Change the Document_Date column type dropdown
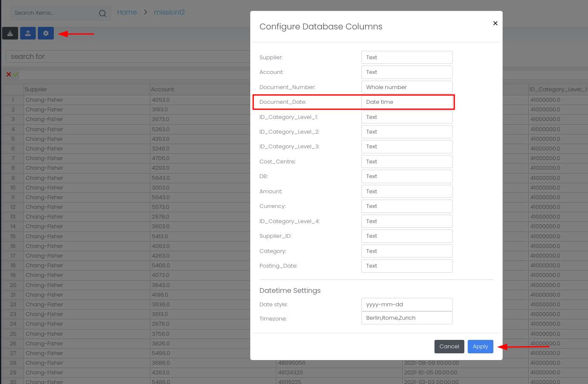Screen dimensions: 588x384 coord(406,102)
